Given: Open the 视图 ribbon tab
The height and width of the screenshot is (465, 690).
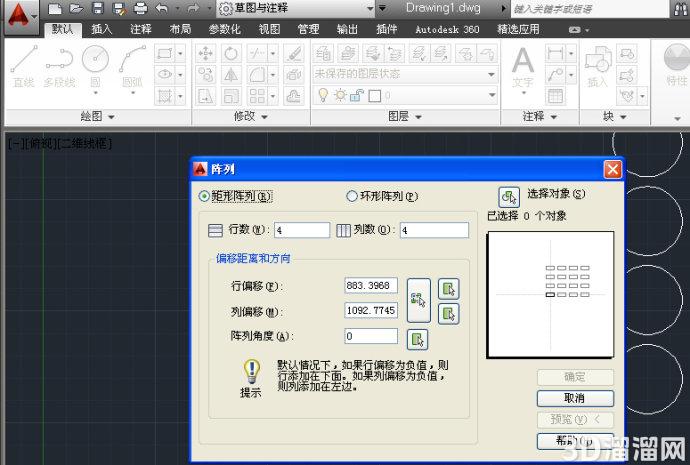Looking at the screenshot, I should [x=269, y=29].
